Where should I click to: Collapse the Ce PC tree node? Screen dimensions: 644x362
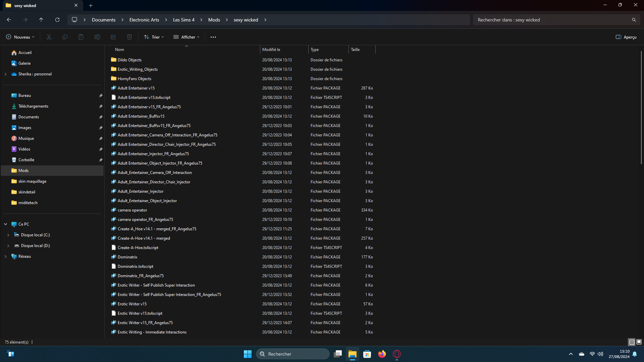6,224
